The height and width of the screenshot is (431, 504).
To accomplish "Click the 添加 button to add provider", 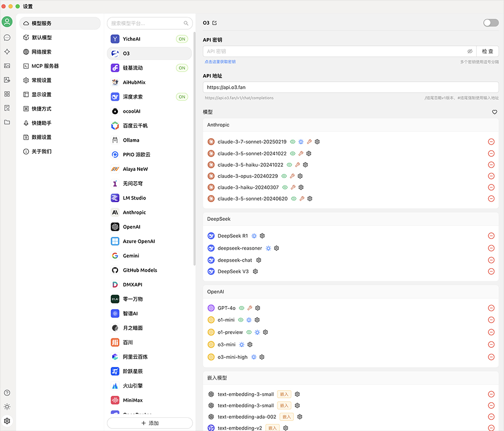I will [150, 423].
